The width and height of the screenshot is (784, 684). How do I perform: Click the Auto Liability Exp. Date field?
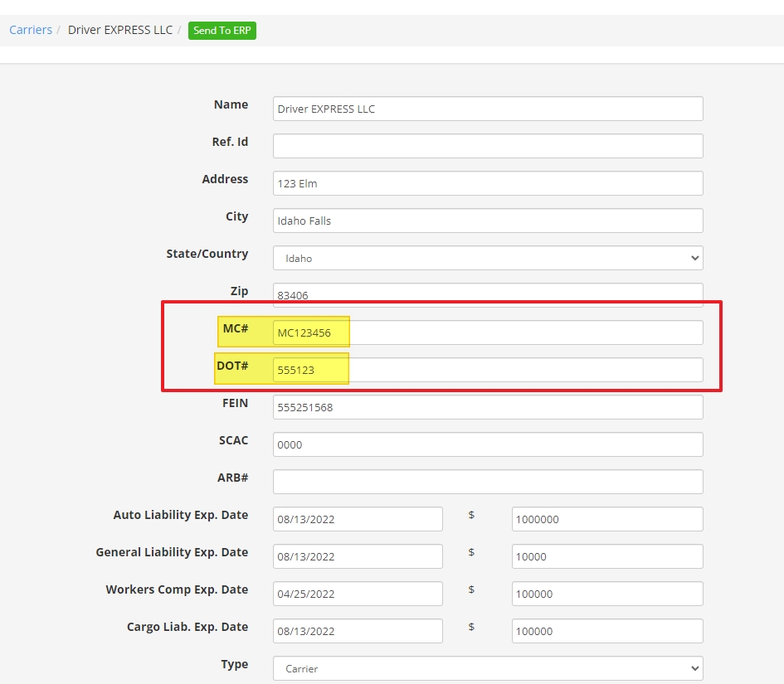358,519
